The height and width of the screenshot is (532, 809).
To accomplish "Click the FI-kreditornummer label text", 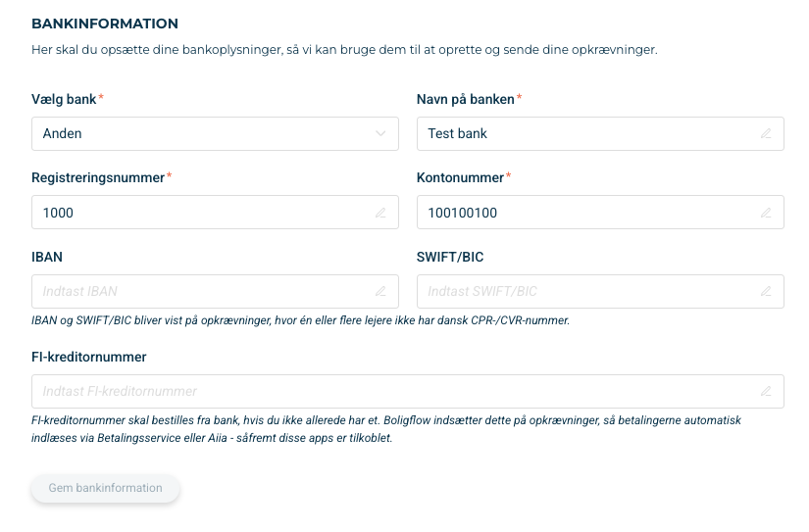I will (88, 358).
